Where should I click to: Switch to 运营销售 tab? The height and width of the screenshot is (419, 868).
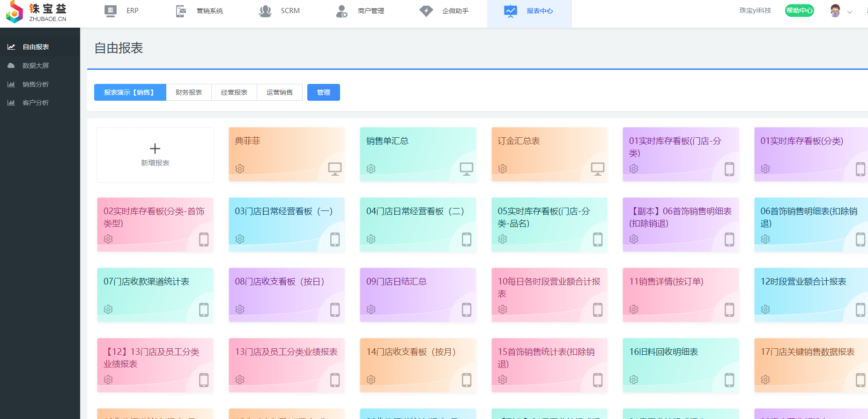pyautogui.click(x=280, y=92)
